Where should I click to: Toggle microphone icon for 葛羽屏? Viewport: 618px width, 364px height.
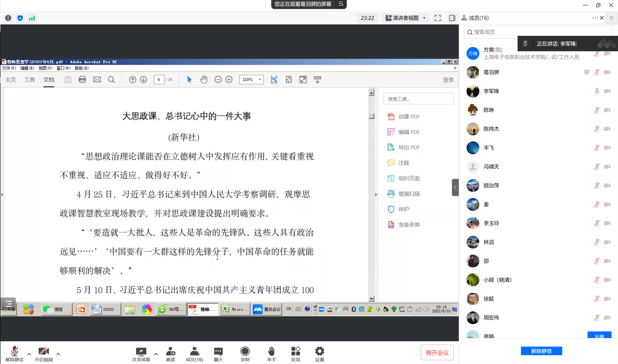pos(597,72)
